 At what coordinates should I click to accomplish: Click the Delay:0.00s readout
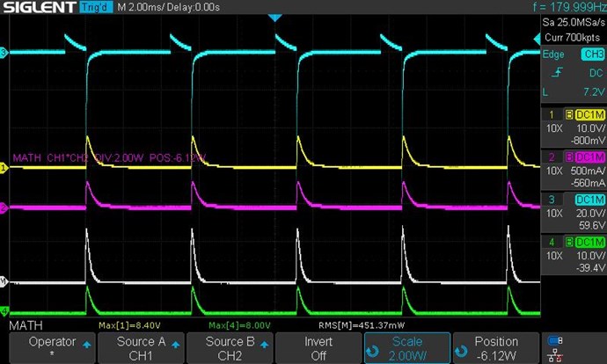194,7
